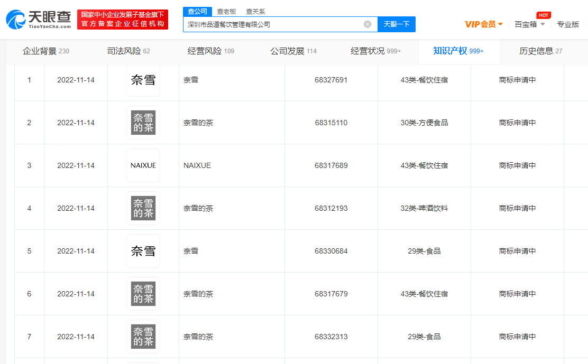Switch to the 历史信息 tab
Screen dimensions: 588x364
point(541,51)
